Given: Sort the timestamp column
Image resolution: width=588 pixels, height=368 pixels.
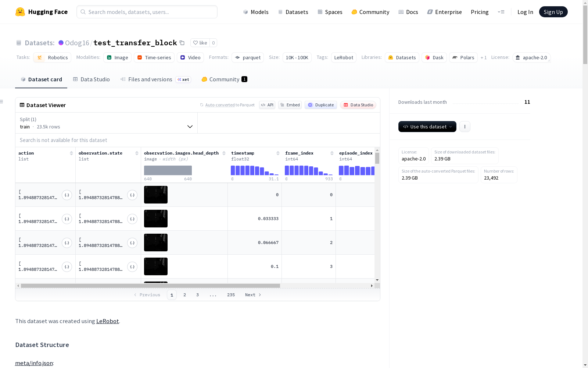Looking at the screenshot, I should pyautogui.click(x=278, y=153).
